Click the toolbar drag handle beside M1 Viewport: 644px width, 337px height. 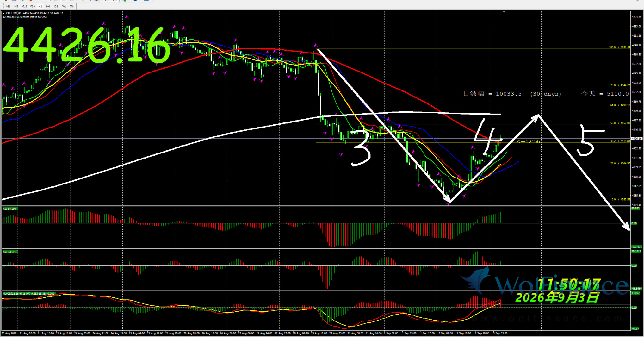(3, 6)
